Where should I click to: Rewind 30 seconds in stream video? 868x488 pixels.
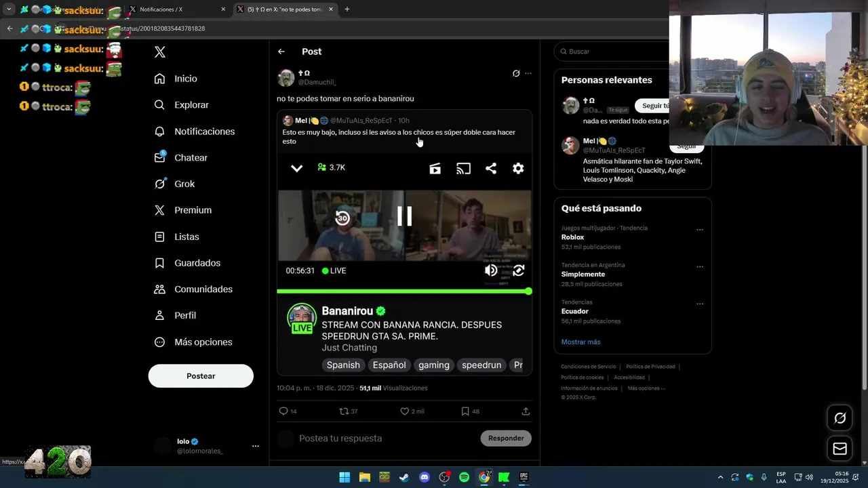coord(342,218)
